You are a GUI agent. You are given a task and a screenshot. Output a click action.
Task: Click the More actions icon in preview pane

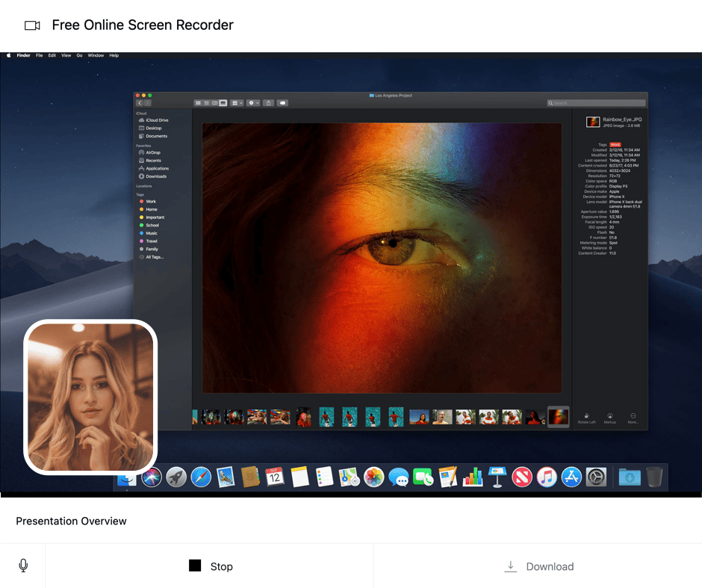(x=632, y=416)
